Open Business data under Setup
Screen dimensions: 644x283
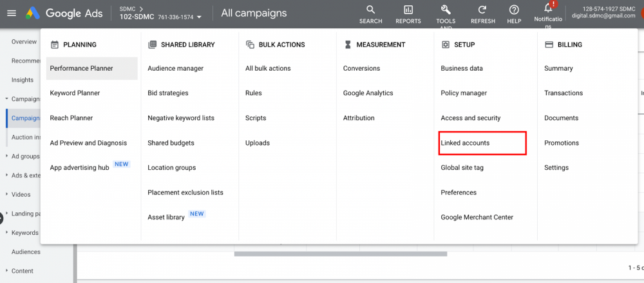pos(462,68)
